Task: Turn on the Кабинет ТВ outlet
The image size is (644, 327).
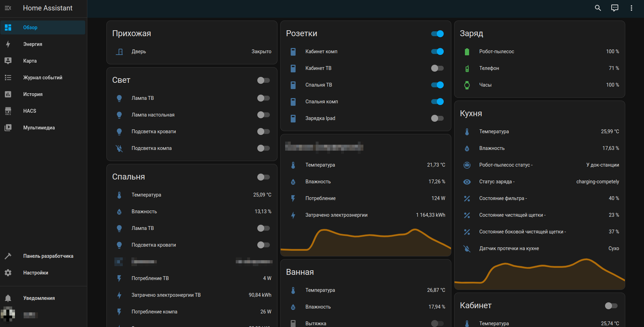Action: (437, 68)
